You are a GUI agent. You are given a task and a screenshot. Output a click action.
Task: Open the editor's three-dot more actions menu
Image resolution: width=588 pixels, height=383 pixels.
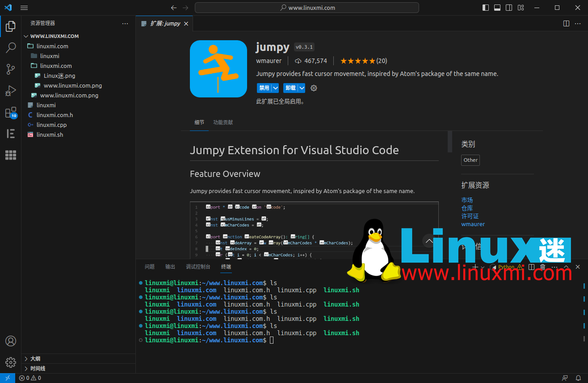pyautogui.click(x=579, y=23)
